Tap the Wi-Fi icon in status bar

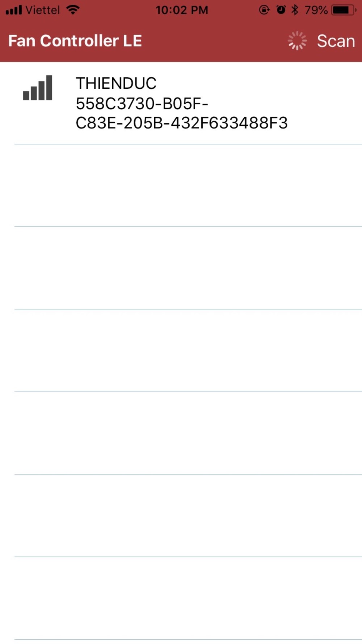tap(73, 10)
